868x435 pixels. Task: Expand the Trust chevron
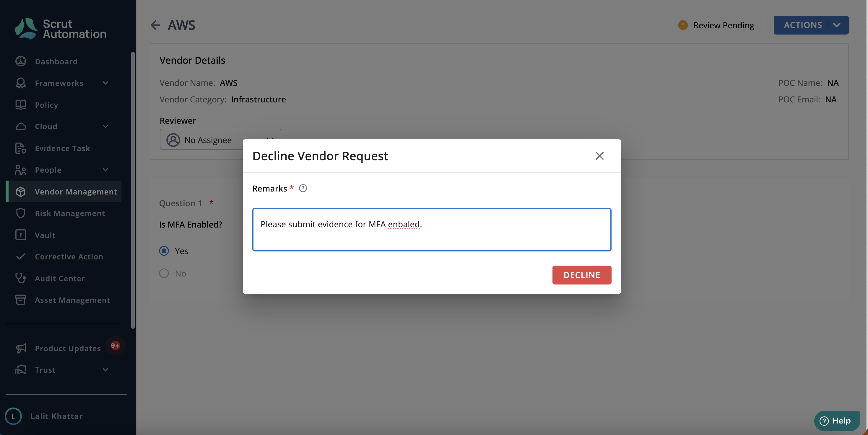tap(105, 370)
